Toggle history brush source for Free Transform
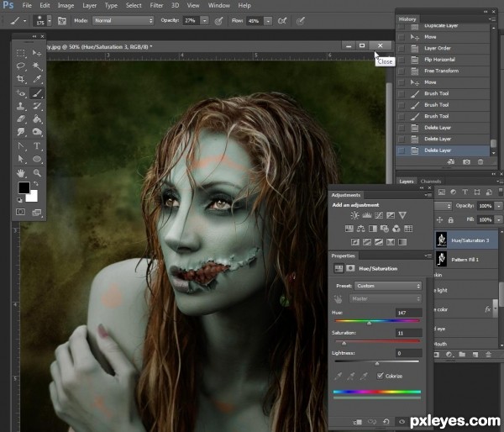This screenshot has width=504, height=432. 402,71
